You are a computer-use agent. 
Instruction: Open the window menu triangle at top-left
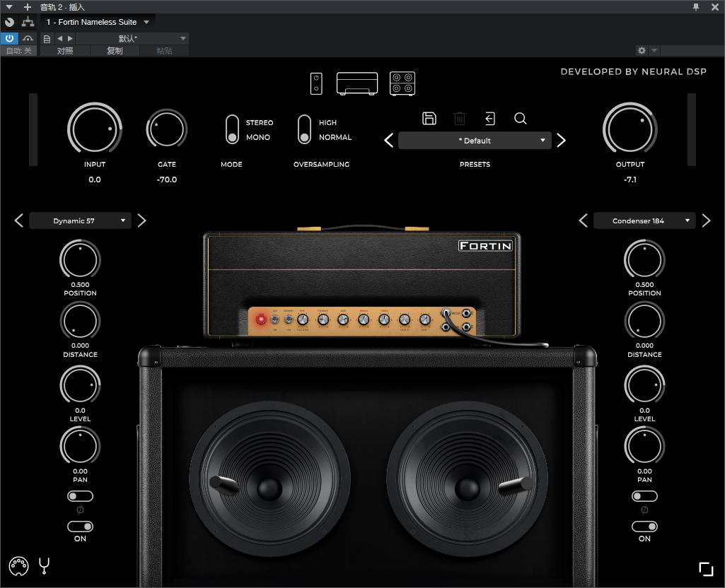coord(8,7)
